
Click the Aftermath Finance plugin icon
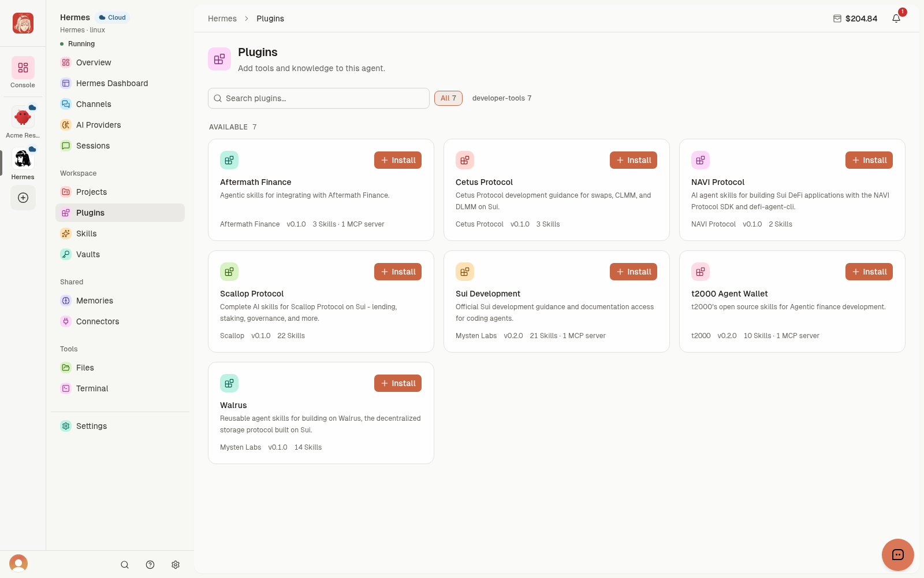point(229,160)
